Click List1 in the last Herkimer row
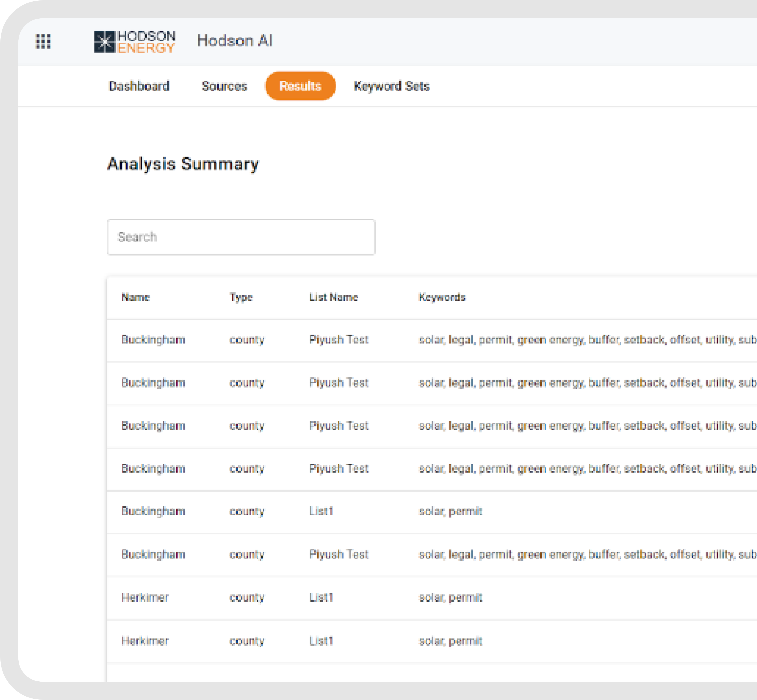757x700 pixels. click(321, 641)
